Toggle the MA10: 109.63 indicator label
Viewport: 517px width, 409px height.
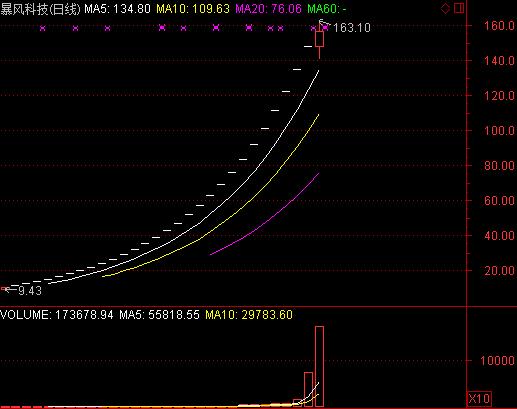click(193, 9)
